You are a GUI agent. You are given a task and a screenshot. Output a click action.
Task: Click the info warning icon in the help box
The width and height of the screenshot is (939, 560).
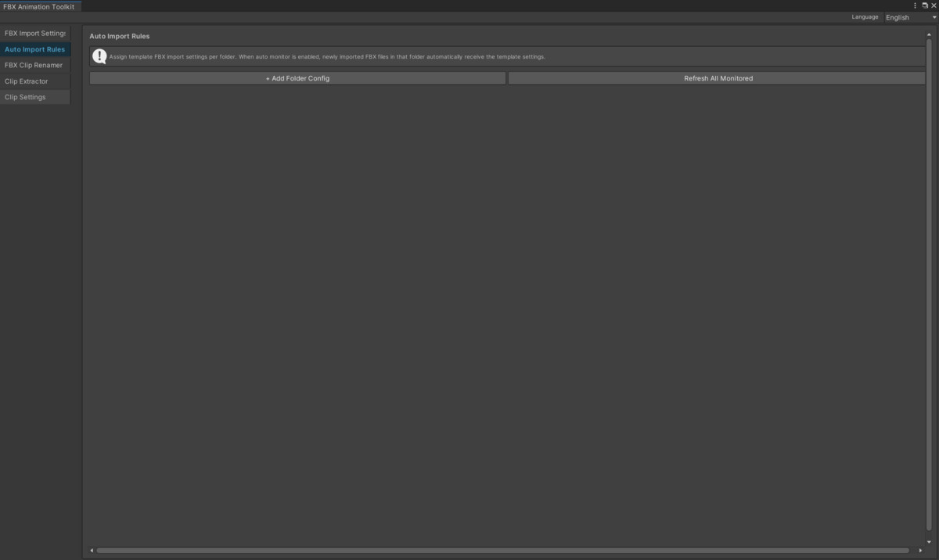click(99, 56)
